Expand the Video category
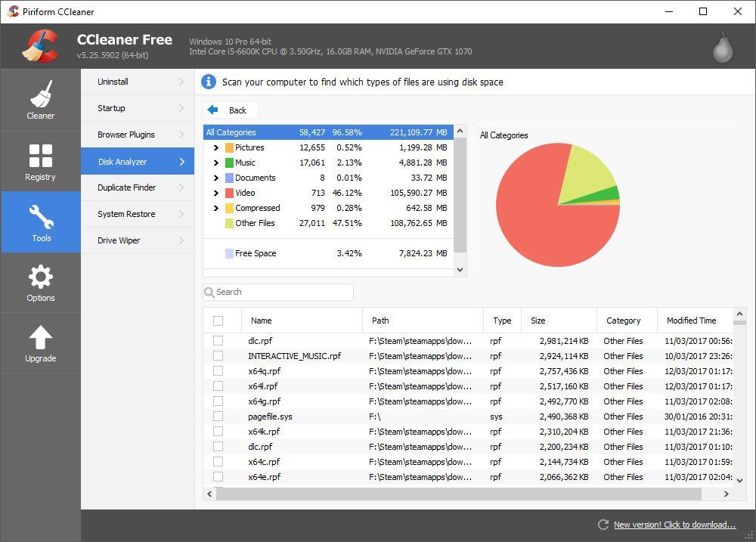This screenshot has width=756, height=542. coord(216,193)
